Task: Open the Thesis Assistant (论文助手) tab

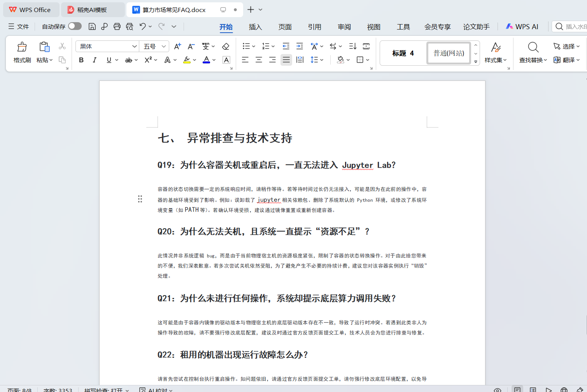Action: tap(476, 27)
